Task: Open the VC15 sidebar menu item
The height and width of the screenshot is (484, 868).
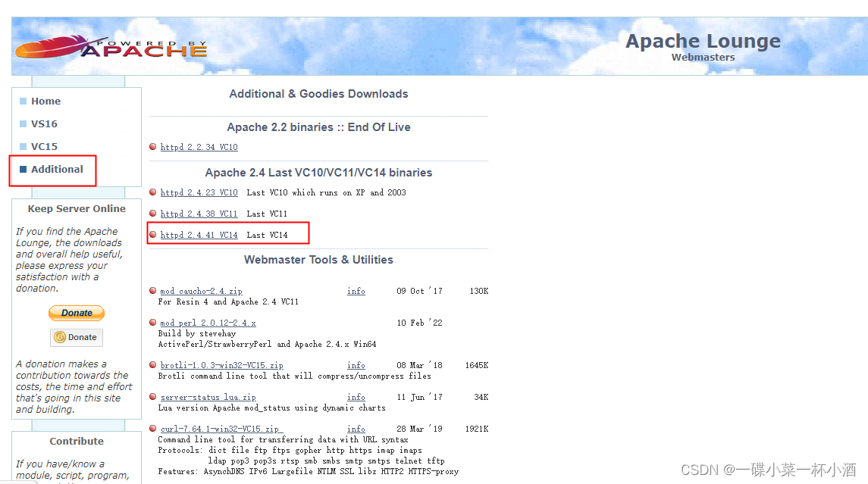Action: 44,146
